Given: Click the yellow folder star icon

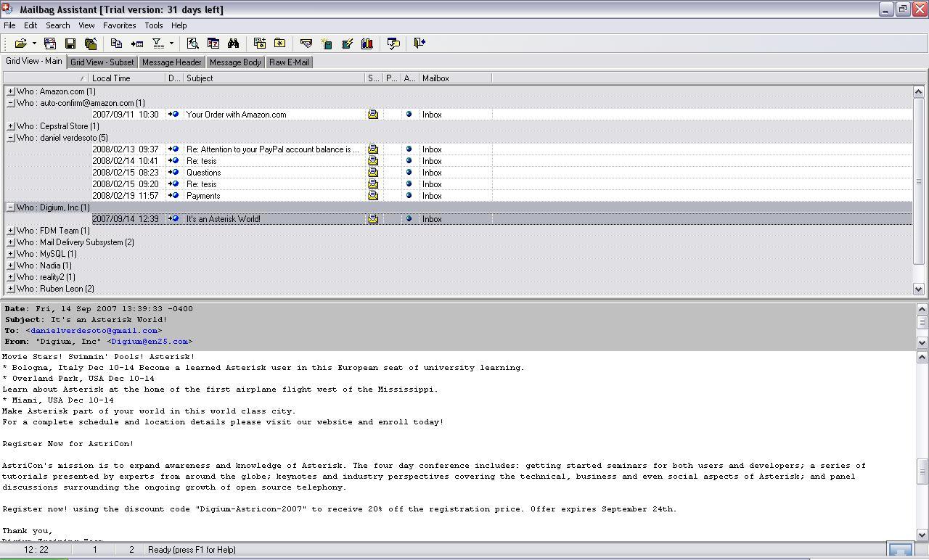Looking at the screenshot, I should tap(279, 44).
